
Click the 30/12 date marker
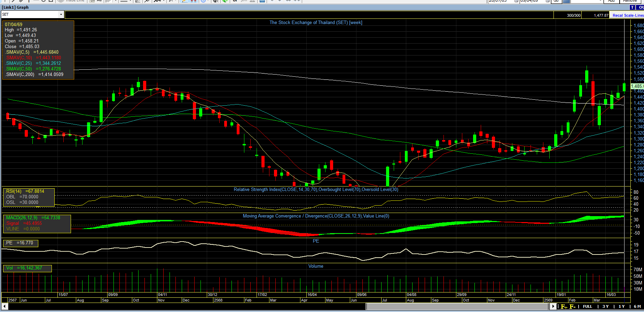[212, 295]
